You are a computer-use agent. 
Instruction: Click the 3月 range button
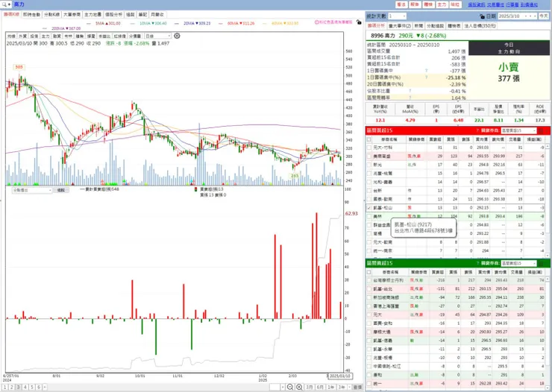309,387
